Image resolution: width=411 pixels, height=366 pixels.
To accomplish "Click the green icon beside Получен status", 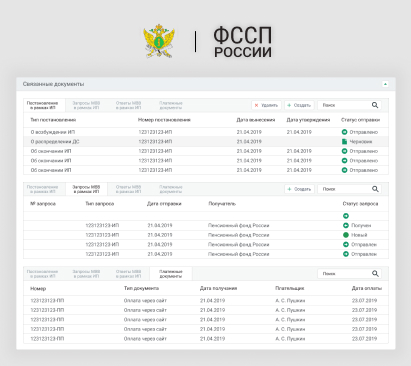I will point(346,226).
